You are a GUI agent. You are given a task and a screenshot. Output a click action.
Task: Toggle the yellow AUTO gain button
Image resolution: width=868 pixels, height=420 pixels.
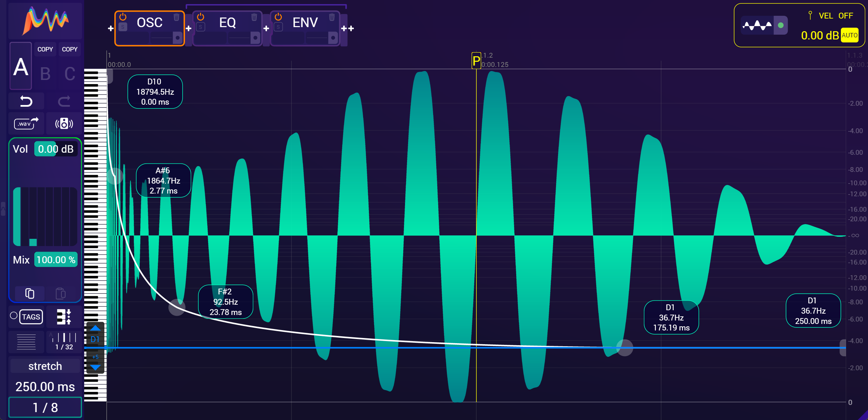point(850,35)
